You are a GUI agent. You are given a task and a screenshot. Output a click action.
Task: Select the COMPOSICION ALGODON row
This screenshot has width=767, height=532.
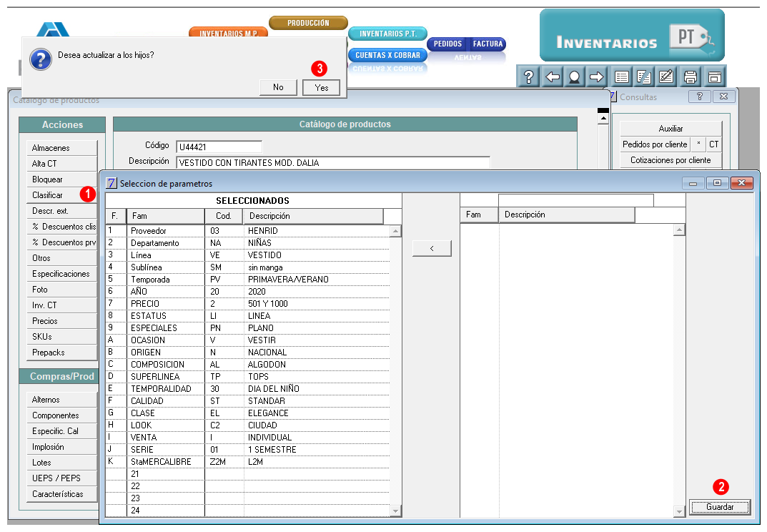[x=247, y=364]
